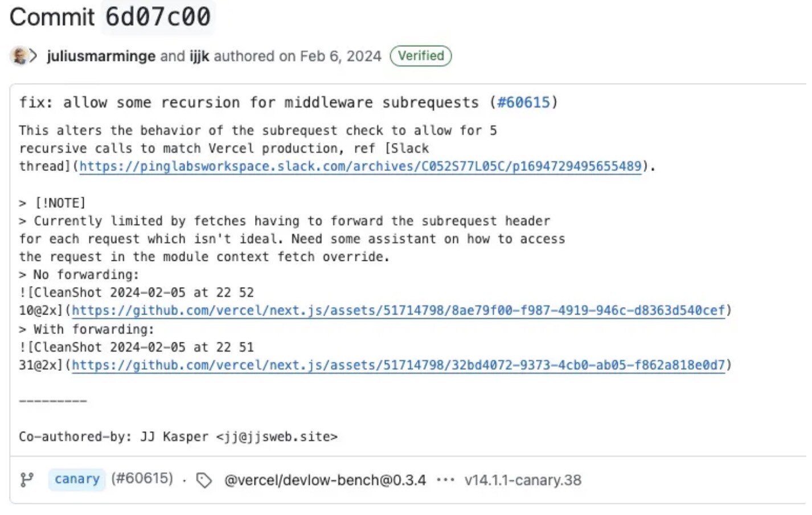
Task: Open the asset link ending in d8363d540cef
Action: [x=398, y=310]
